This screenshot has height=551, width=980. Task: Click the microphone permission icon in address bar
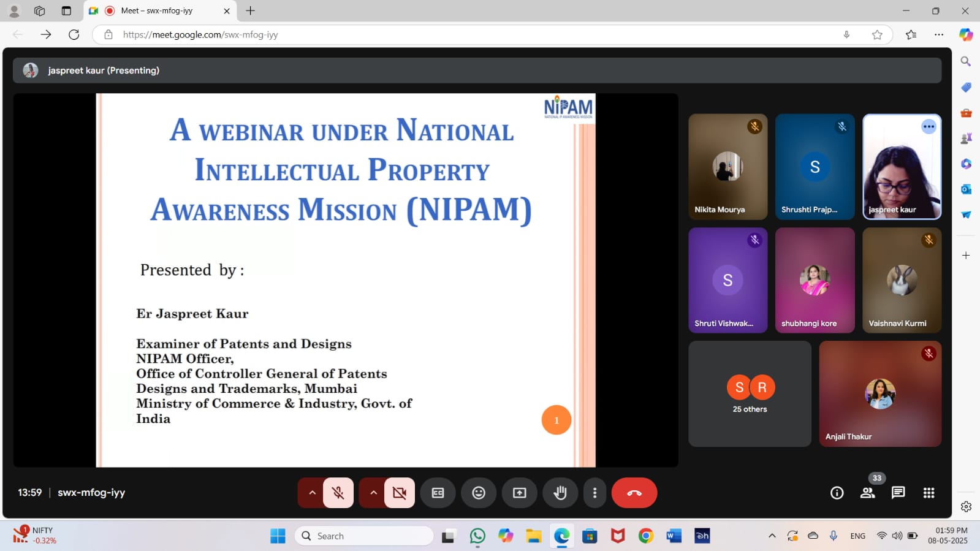click(846, 34)
